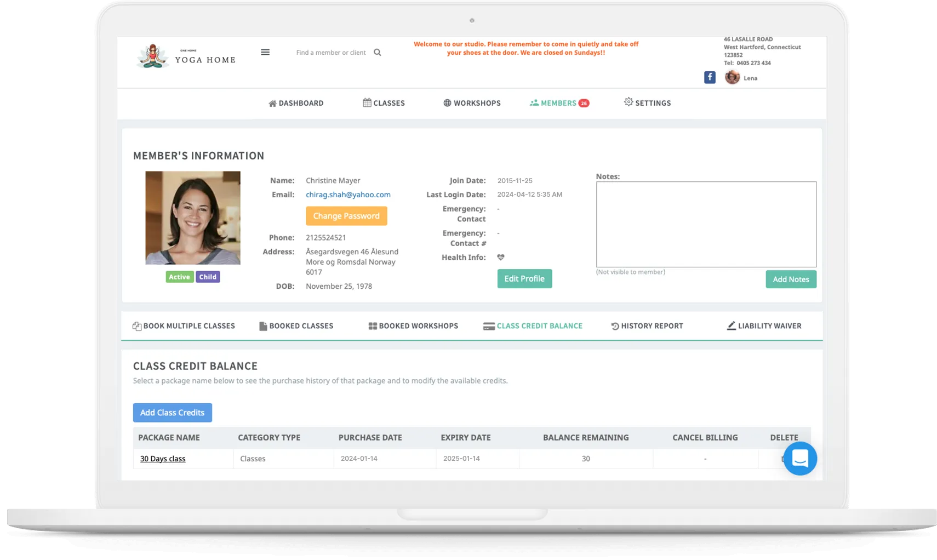Select the Liability Waiver tab
The image size is (937, 560).
764,325
